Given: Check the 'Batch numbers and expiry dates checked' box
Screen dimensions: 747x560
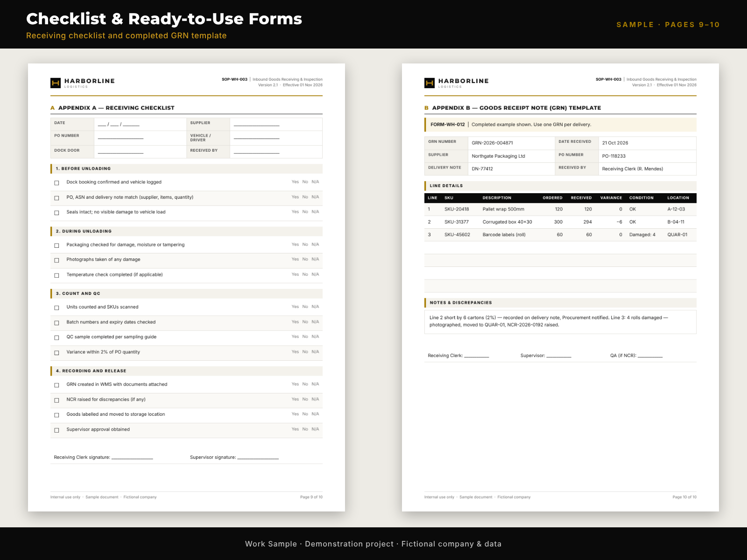Looking at the screenshot, I should [56, 323].
